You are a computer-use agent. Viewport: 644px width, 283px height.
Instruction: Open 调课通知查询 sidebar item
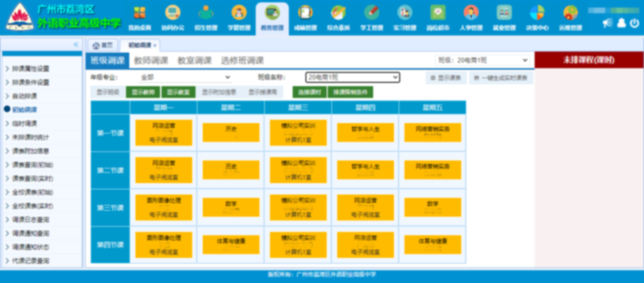coord(31,233)
